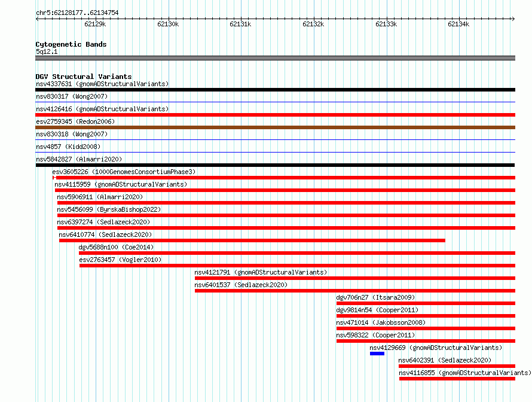Image resolution: width=532 pixels, height=402 pixels.
Task: Click the 62131k ruler label
Action: [x=240, y=24]
